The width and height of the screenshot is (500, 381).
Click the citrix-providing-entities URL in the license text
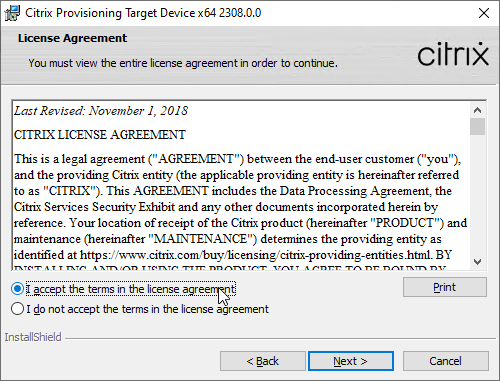click(256, 255)
